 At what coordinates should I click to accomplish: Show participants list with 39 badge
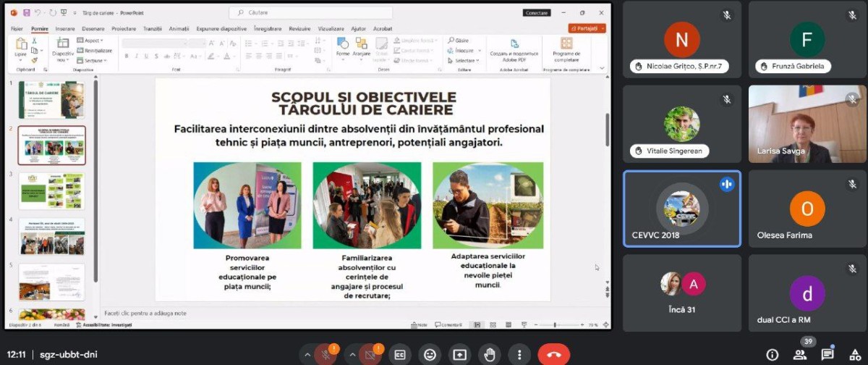click(800, 355)
